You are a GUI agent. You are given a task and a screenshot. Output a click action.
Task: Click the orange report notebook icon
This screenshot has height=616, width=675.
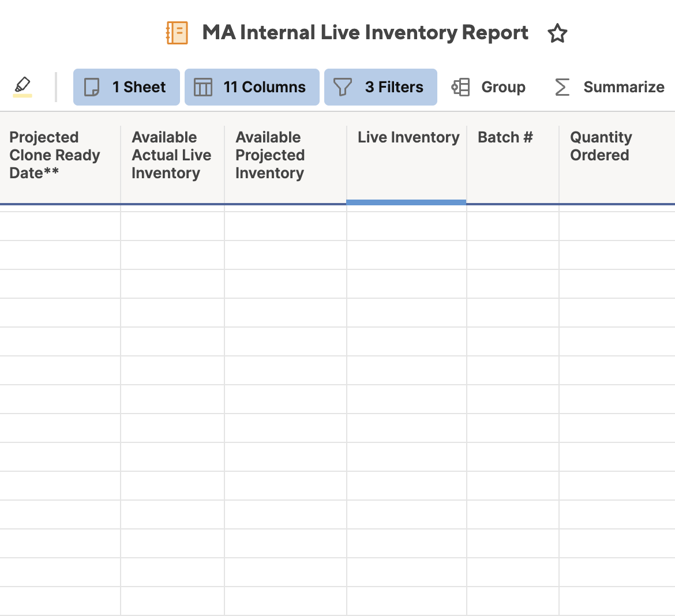(177, 33)
